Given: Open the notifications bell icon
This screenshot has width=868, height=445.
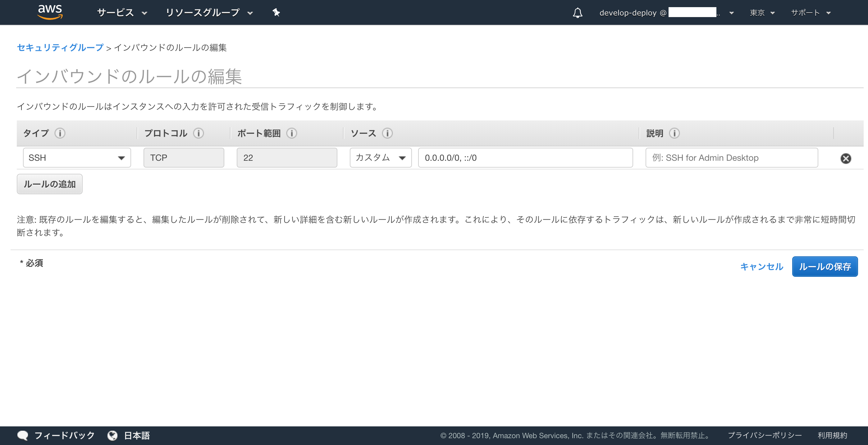Looking at the screenshot, I should tap(578, 13).
